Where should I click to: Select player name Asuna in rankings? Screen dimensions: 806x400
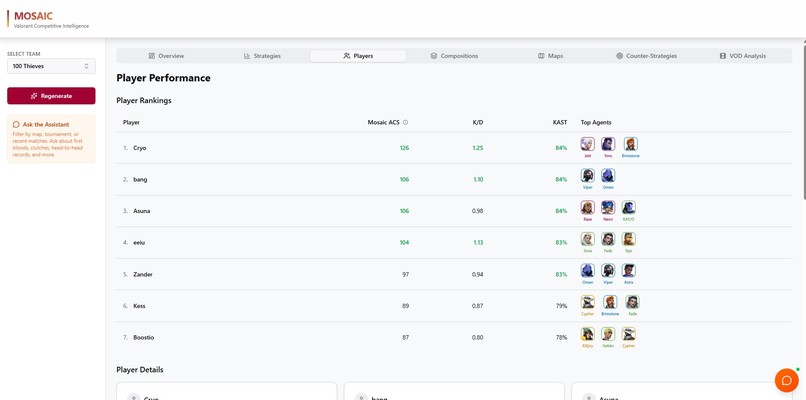point(141,211)
